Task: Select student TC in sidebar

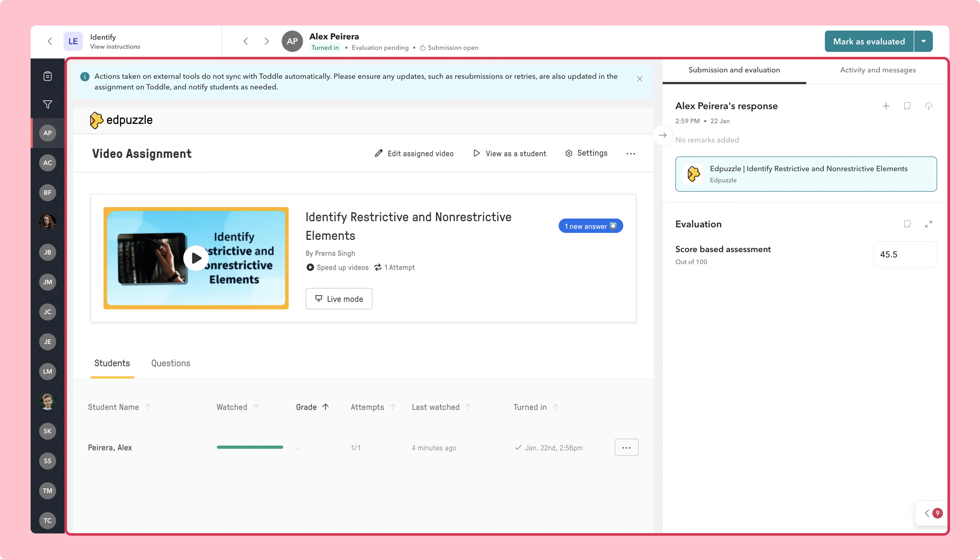Action: tap(48, 520)
